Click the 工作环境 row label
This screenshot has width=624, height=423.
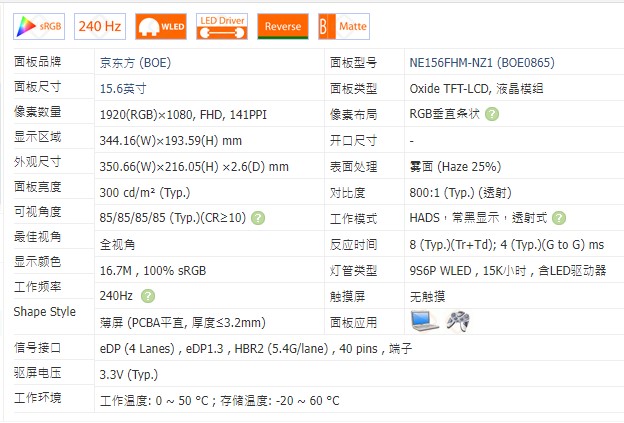coord(37,397)
